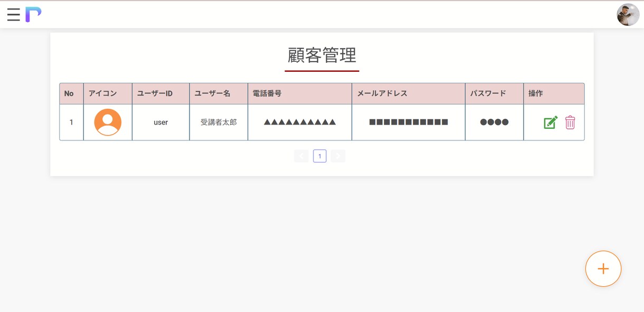Edit the user 受講者太郎 record
Image resolution: width=644 pixels, height=312 pixels.
click(x=551, y=122)
